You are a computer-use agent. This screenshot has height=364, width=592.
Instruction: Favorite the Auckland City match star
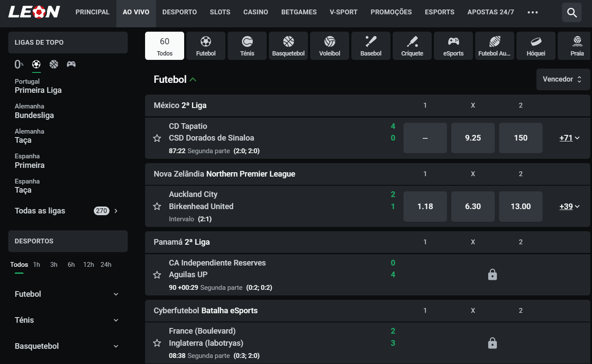point(157,207)
